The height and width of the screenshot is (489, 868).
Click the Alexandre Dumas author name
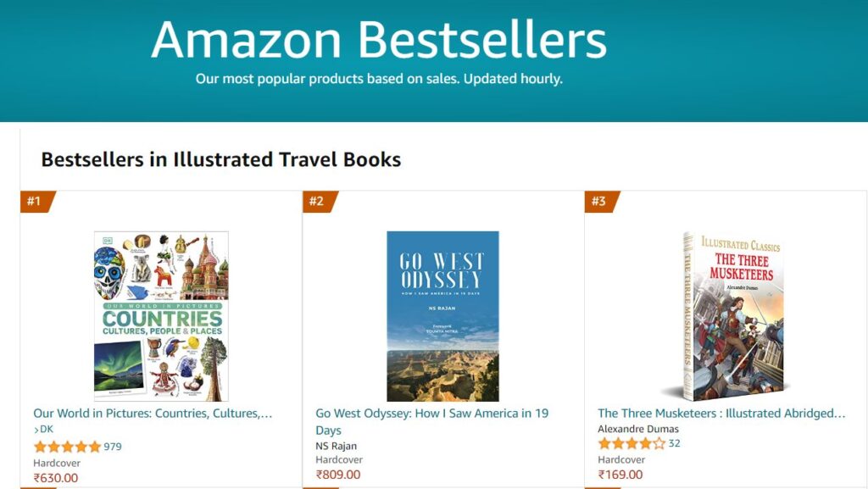[x=638, y=429]
